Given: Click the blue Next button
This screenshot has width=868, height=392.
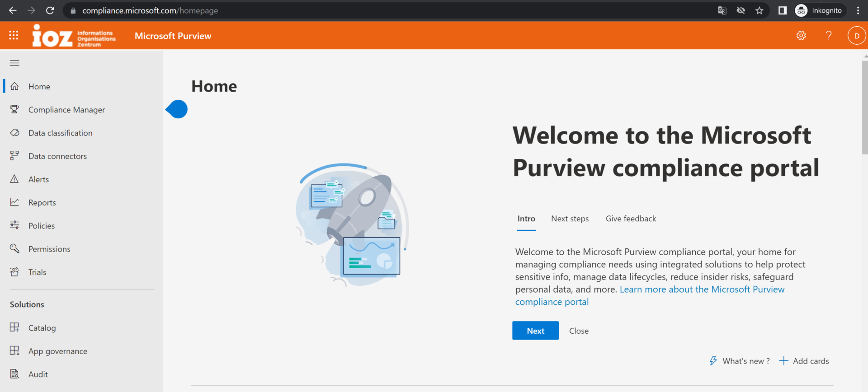Looking at the screenshot, I should click(x=535, y=331).
